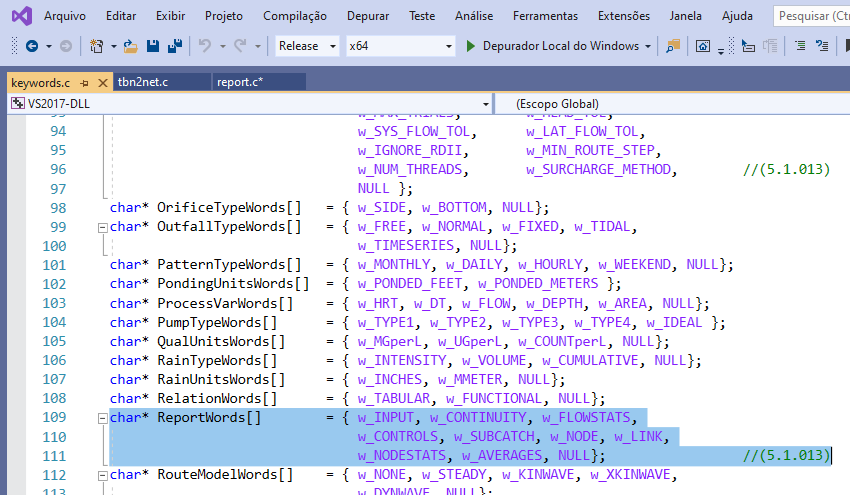Screen dimensions: 850x495
Task: Save current file with floppy icon
Action: 153,46
